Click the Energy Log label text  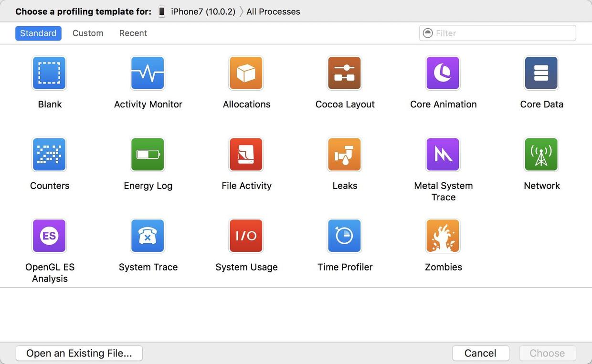point(148,186)
